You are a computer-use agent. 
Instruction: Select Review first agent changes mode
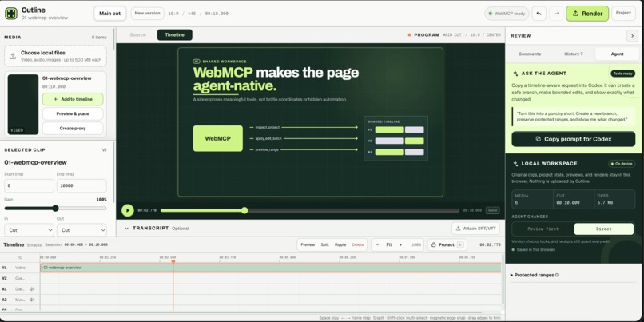(x=543, y=229)
